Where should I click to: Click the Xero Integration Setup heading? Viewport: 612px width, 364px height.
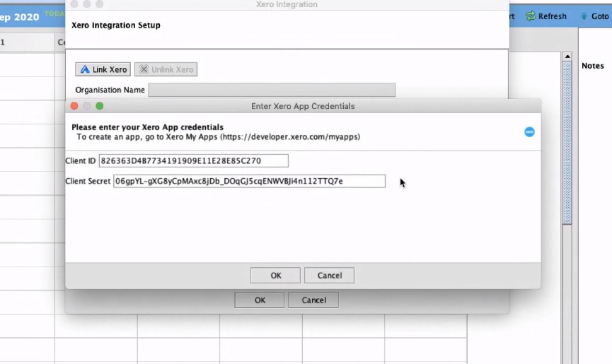(x=116, y=25)
